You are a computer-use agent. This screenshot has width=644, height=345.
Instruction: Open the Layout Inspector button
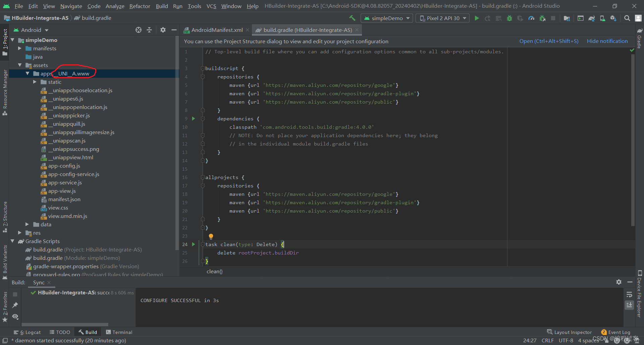click(569, 332)
